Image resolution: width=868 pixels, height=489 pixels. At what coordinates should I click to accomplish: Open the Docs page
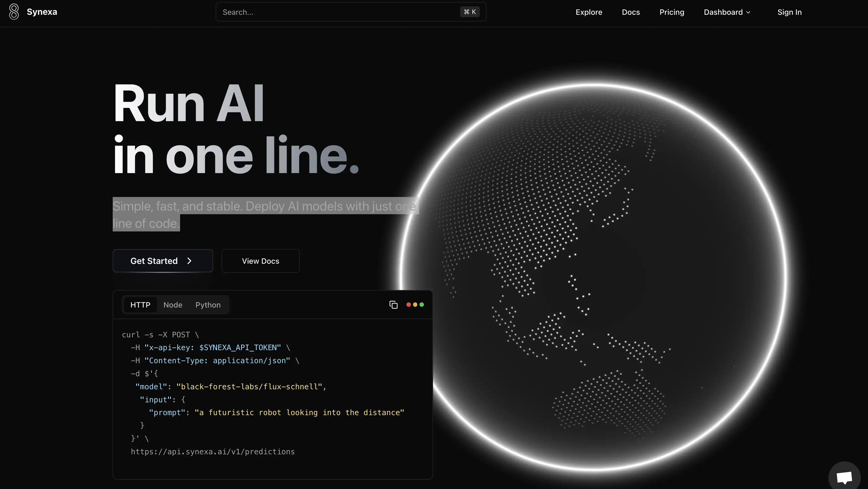tap(631, 12)
